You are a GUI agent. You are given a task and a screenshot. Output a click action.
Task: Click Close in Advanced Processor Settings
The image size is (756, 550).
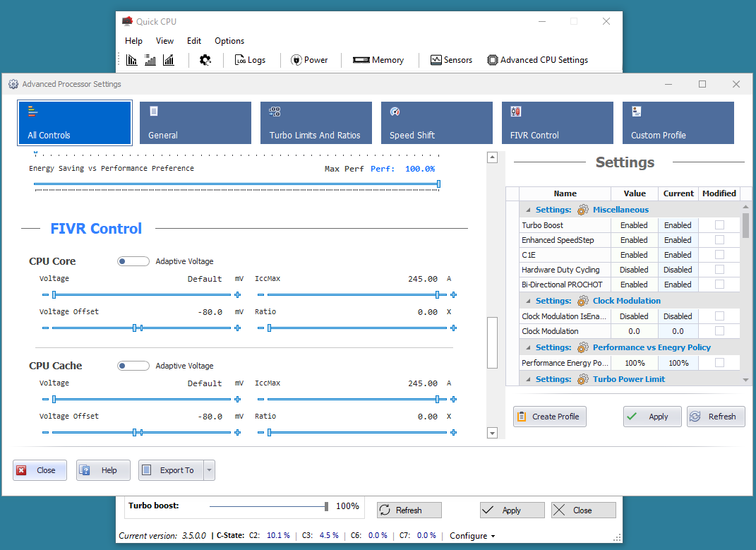pos(40,470)
